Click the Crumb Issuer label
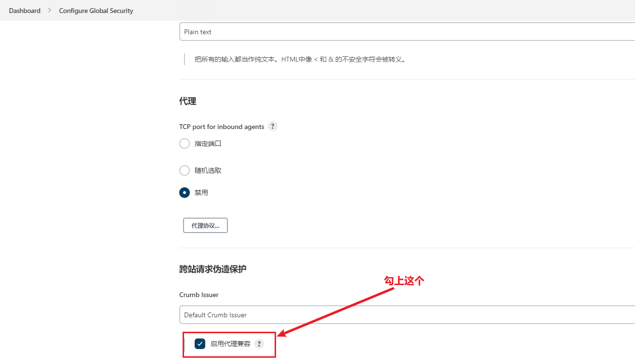This screenshot has width=635, height=364. [199, 295]
